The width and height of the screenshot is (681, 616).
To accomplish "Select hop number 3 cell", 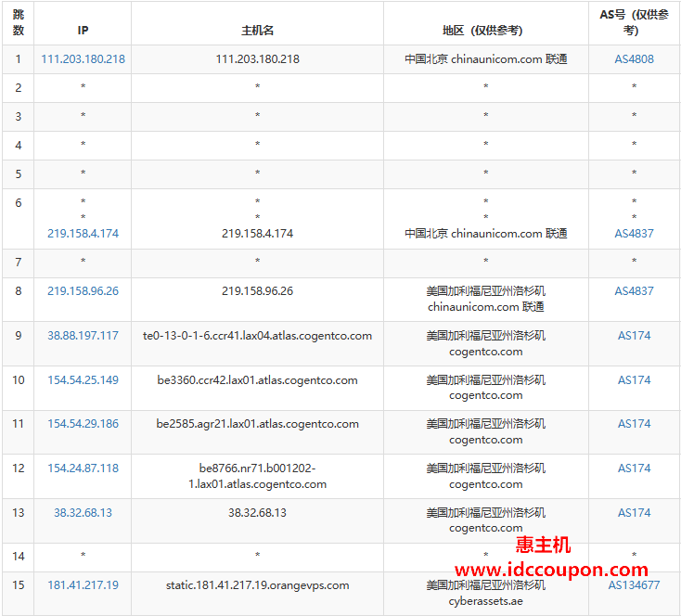I will coord(19,116).
